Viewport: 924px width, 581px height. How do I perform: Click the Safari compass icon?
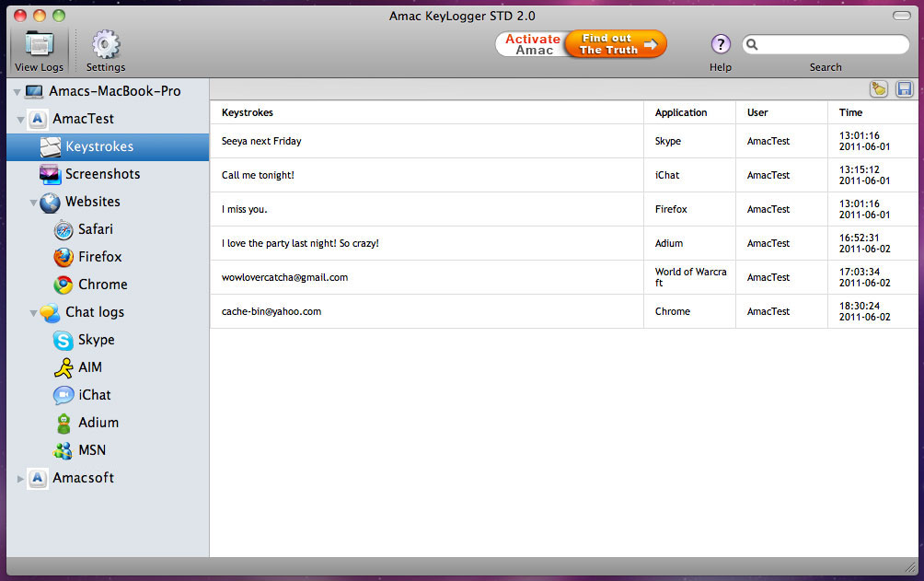[64, 230]
